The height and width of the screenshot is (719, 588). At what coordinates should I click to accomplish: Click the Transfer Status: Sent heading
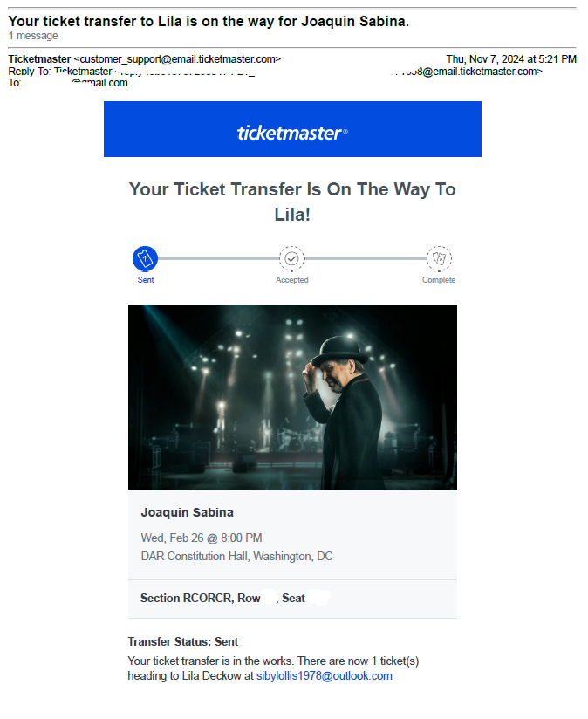coord(183,642)
